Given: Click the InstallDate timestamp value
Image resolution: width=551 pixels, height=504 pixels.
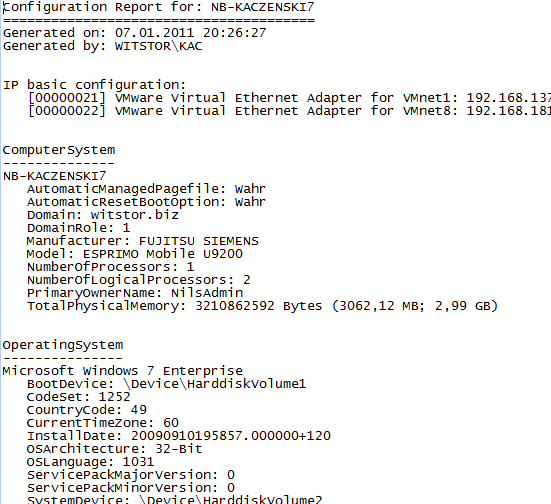Looking at the screenshot, I should coord(231,436).
